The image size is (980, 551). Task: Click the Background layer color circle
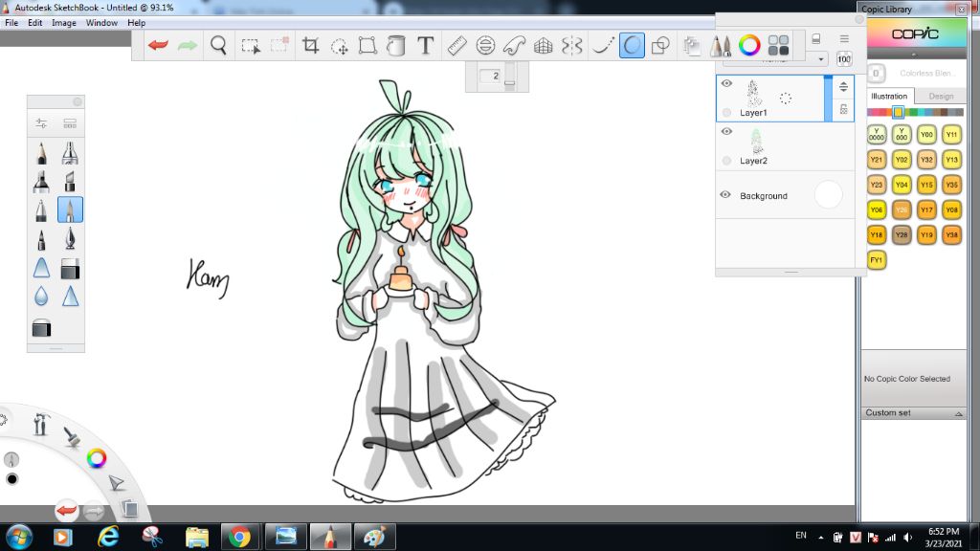828,195
